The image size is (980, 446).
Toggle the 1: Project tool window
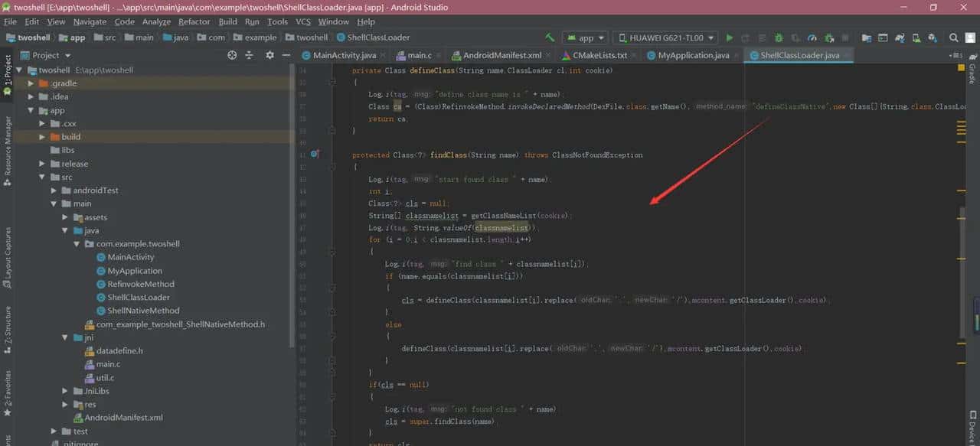coord(8,75)
